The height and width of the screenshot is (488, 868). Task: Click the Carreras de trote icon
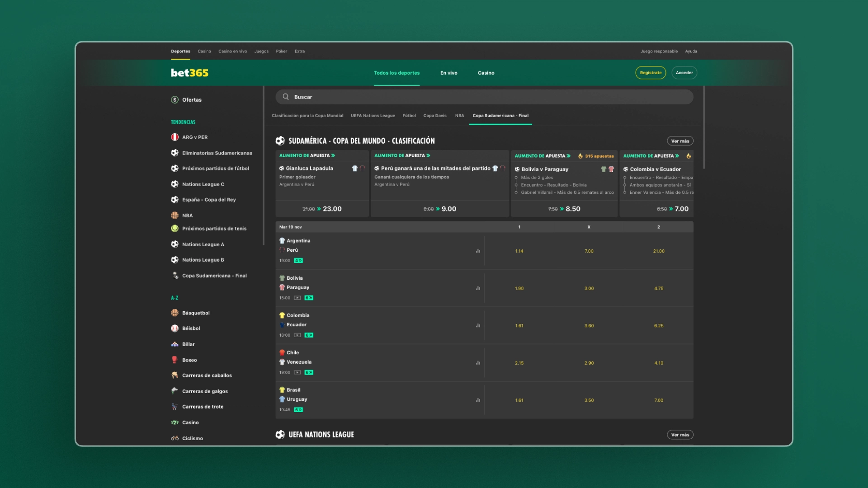(175, 407)
